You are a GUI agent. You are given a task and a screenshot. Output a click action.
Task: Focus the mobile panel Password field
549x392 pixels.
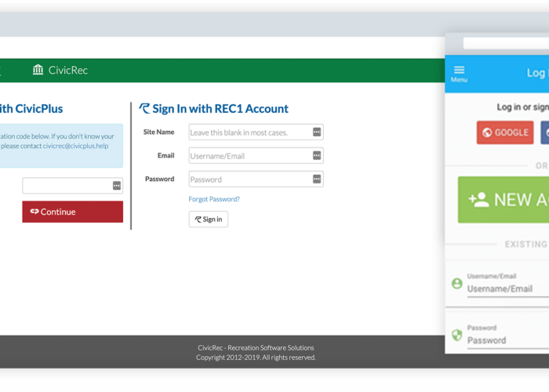pos(508,340)
